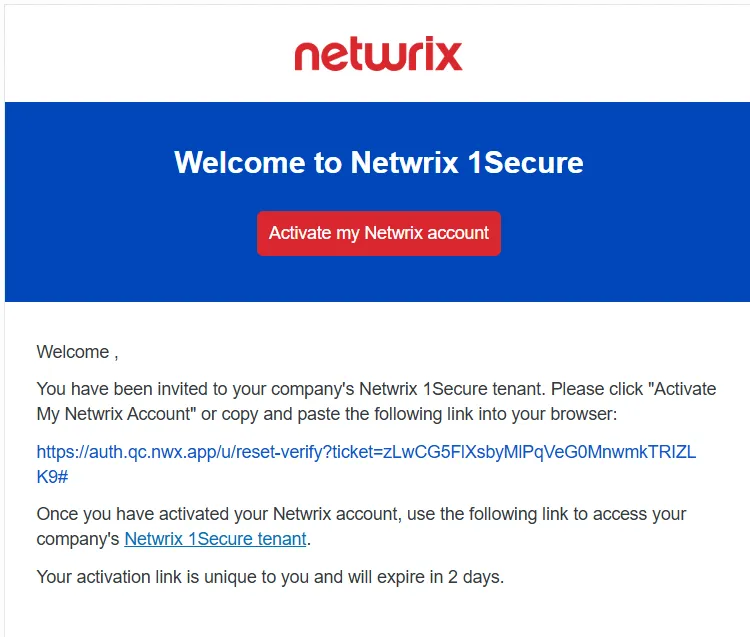Click "Your activation link is unique" text

tap(150, 577)
